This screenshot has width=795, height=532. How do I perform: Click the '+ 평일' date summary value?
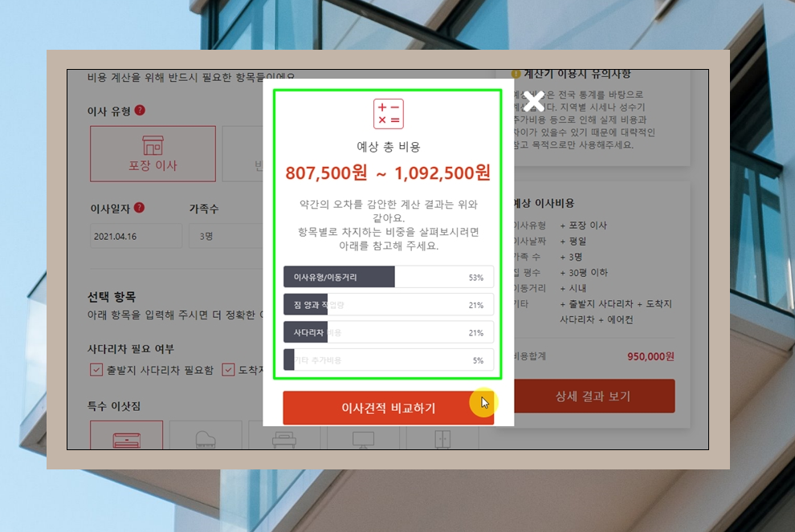(x=573, y=242)
